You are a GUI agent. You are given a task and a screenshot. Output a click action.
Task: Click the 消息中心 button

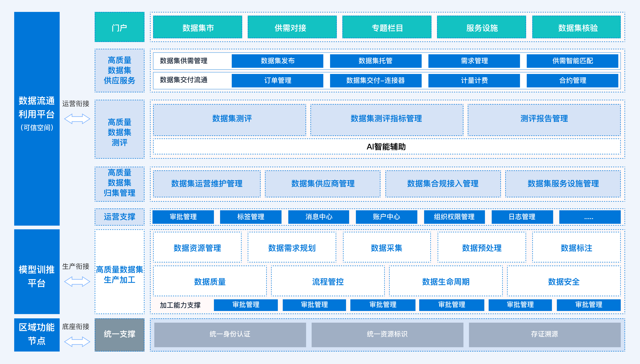tap(319, 217)
